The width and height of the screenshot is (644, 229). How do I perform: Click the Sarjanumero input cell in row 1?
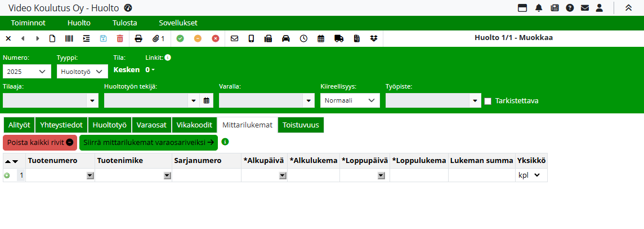click(207, 175)
